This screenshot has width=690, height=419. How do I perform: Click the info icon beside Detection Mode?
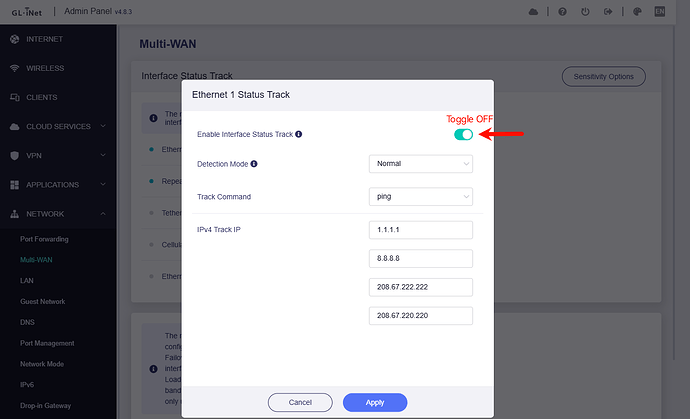pyautogui.click(x=254, y=164)
